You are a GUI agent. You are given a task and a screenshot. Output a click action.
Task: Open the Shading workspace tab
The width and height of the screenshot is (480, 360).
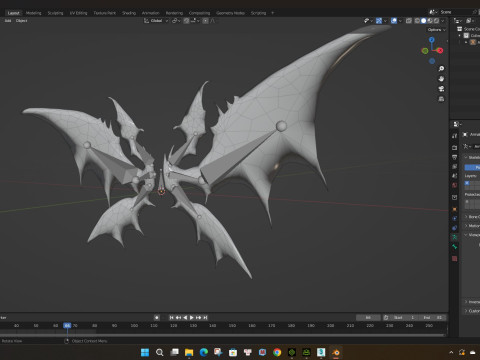[x=129, y=13]
